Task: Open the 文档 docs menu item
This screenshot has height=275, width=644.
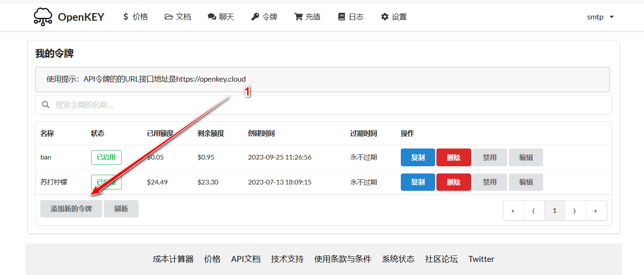Action: pyautogui.click(x=178, y=17)
